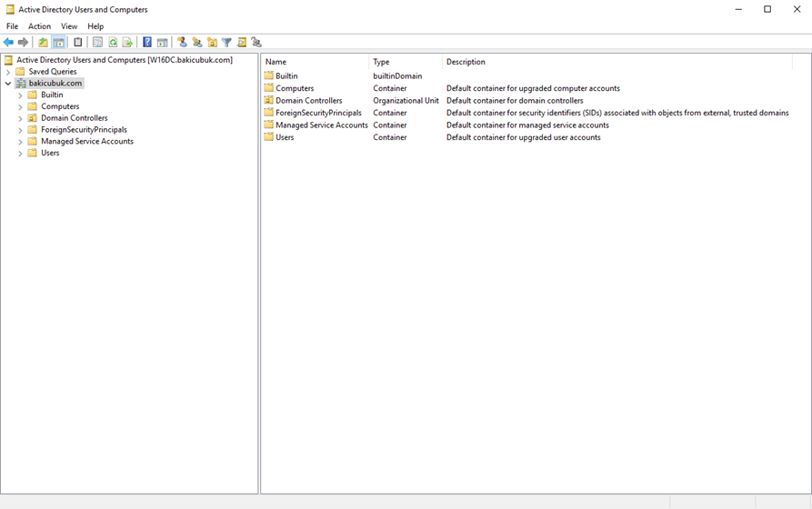The height and width of the screenshot is (509, 812).
Task: Click 'Organizational Unit' type cell
Action: [406, 101]
